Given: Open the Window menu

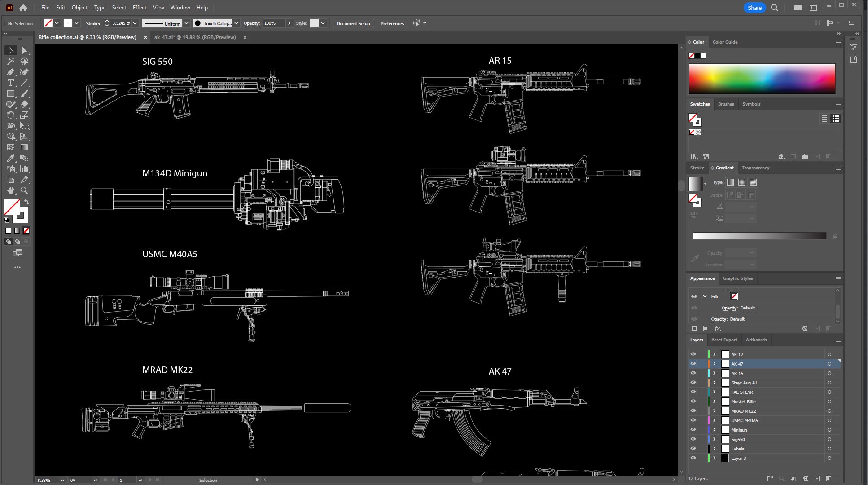Looking at the screenshot, I should coord(180,8).
